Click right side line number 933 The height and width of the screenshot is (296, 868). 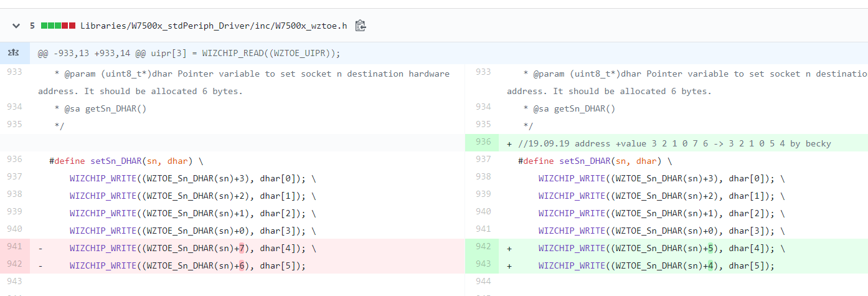[x=483, y=72]
